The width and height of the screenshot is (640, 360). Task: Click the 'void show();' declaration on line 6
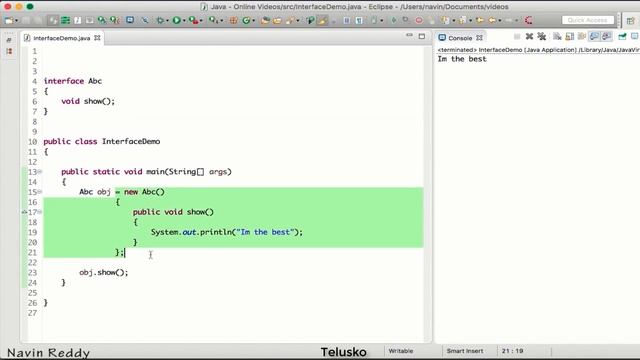click(x=88, y=101)
